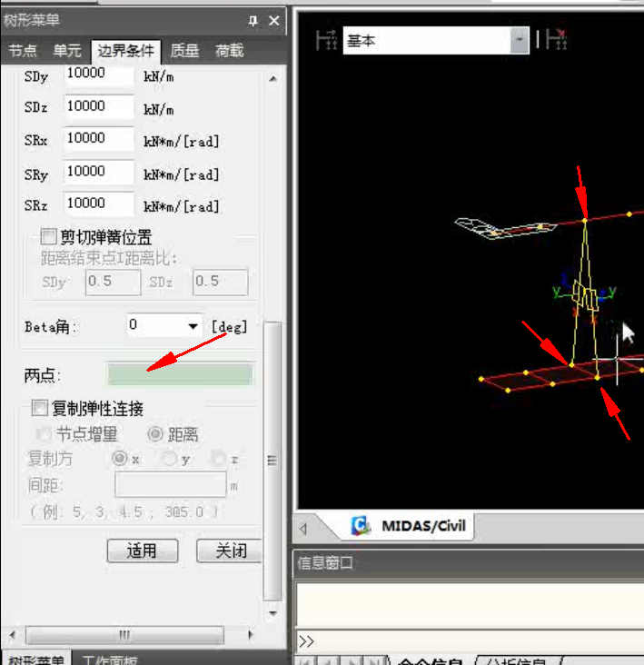644x665 pixels.
Task: Click the 适用 button
Action: (143, 551)
